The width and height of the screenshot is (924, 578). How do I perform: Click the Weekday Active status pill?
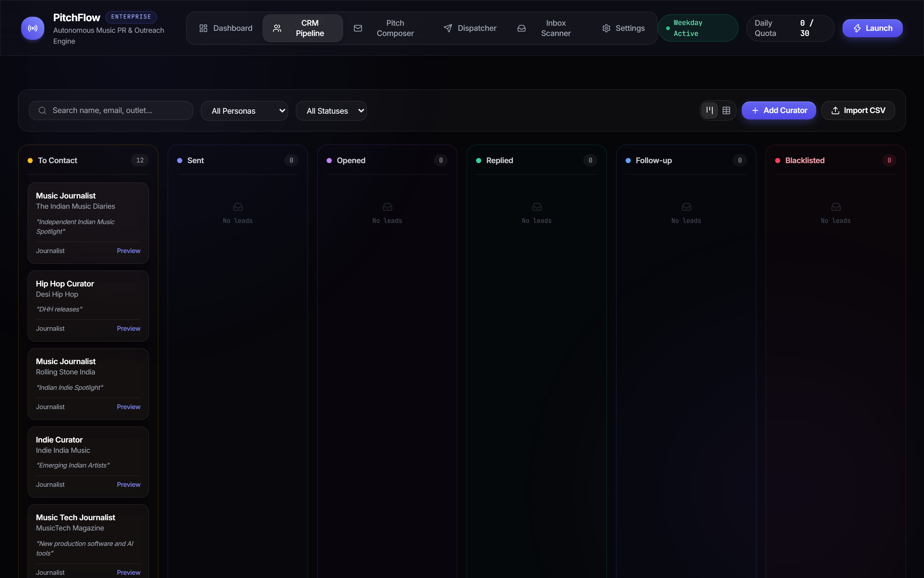[x=698, y=28]
